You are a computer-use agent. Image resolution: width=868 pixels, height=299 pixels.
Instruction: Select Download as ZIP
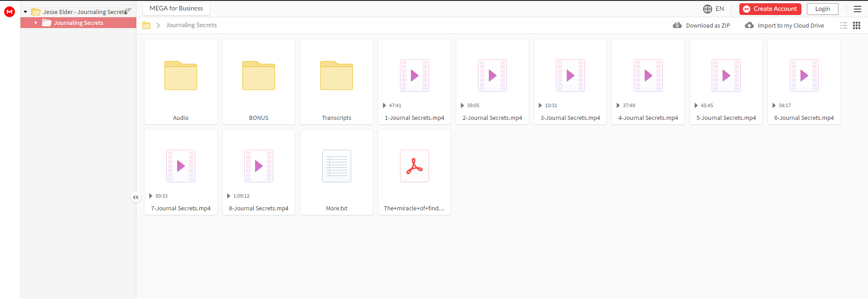coord(702,25)
